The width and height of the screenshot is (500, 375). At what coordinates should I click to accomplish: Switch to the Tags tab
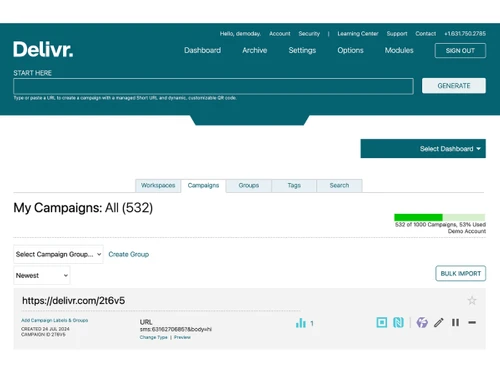(294, 186)
